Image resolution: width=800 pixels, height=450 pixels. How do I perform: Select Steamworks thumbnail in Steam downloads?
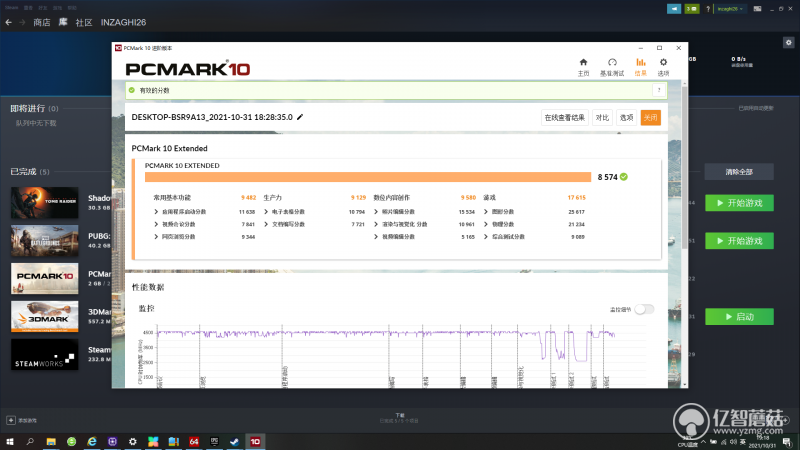(x=45, y=355)
